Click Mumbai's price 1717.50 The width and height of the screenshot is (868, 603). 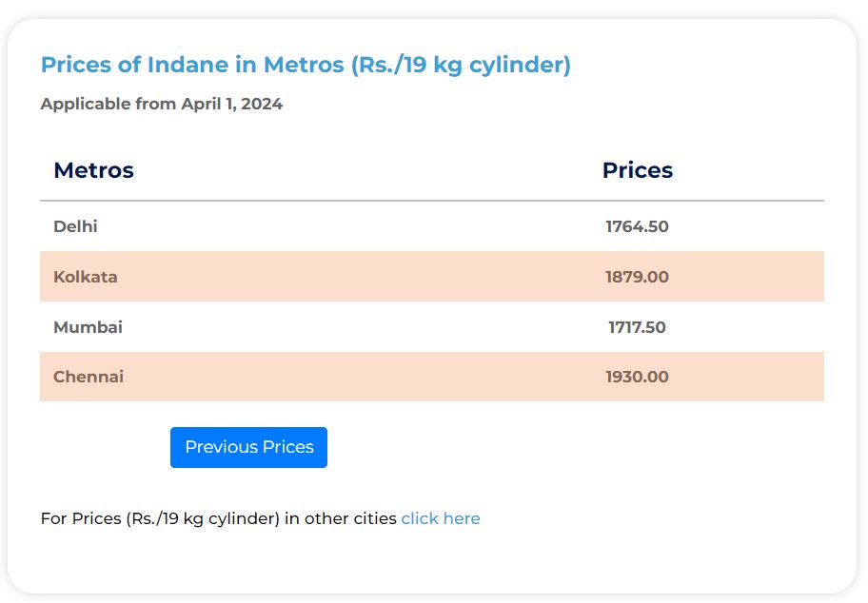click(637, 327)
